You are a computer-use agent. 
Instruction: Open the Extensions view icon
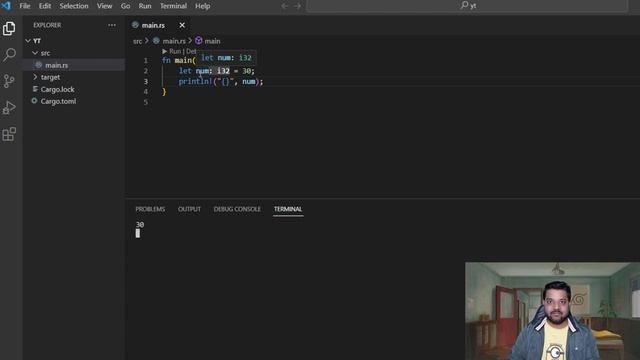tap(9, 134)
